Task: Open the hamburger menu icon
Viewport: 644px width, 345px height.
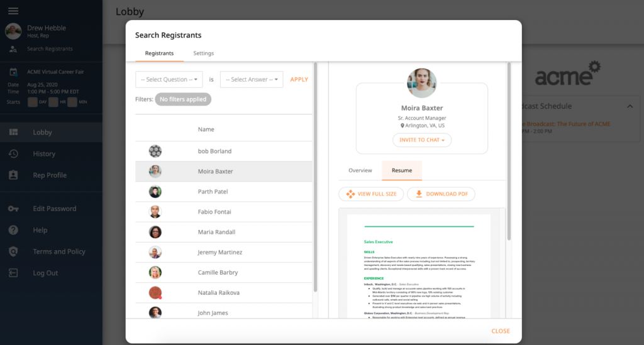Action: click(13, 11)
